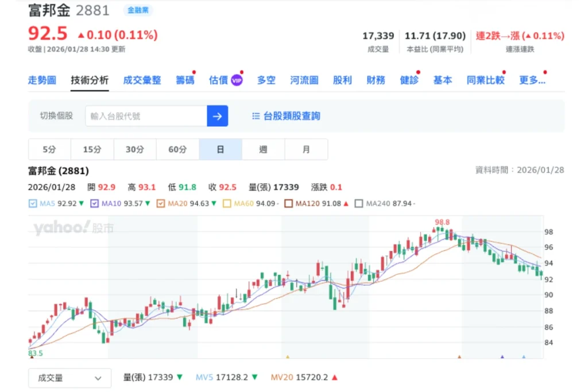Image resolution: width=588 pixels, height=392 pixels.
Task: Click the list icon beside 台股類股查詢
Action: tap(256, 116)
